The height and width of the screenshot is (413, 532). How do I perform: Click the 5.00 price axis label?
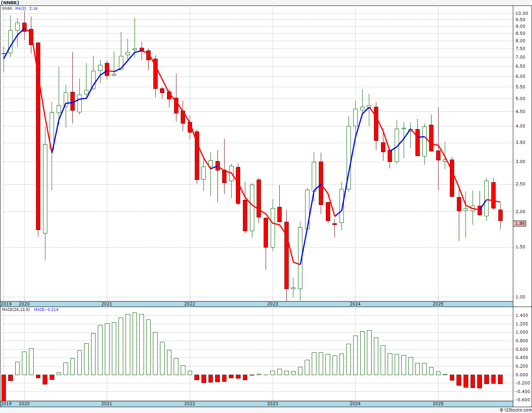coord(521,99)
